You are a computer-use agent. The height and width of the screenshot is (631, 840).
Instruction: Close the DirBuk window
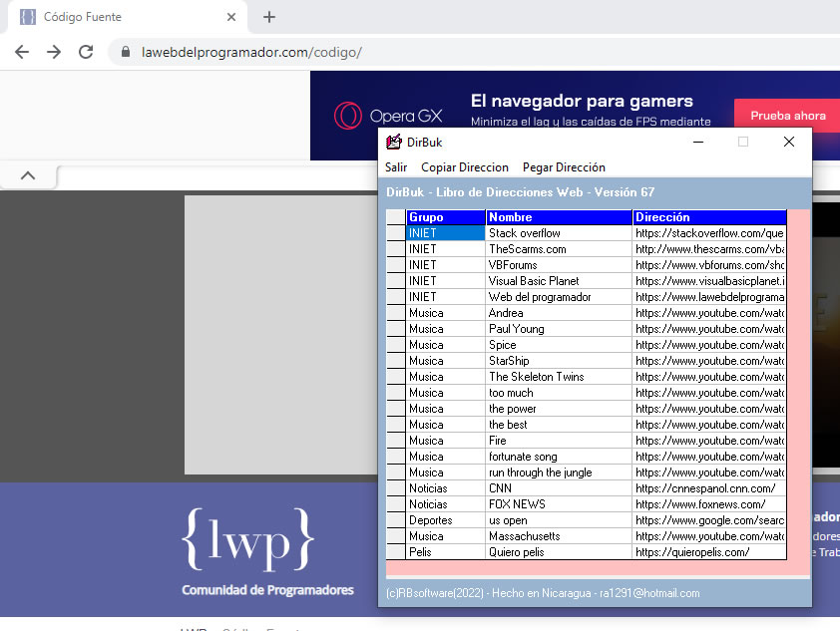788,142
